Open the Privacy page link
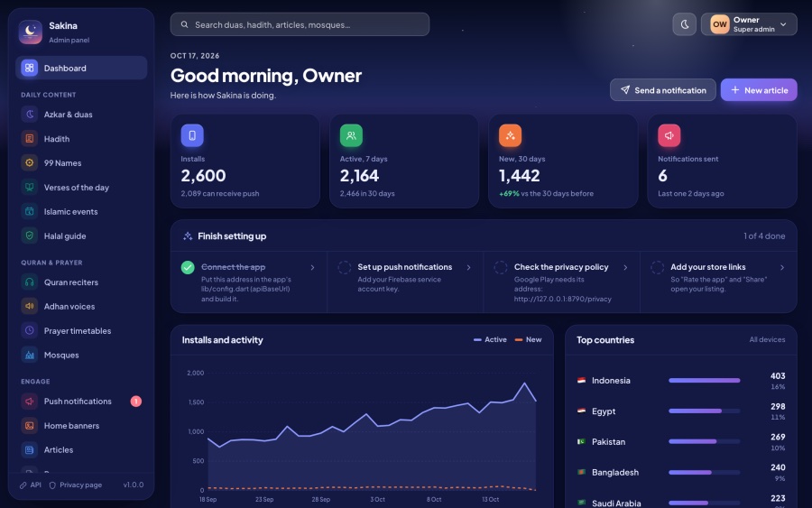Screen dimensions: 812x508 tap(76, 485)
